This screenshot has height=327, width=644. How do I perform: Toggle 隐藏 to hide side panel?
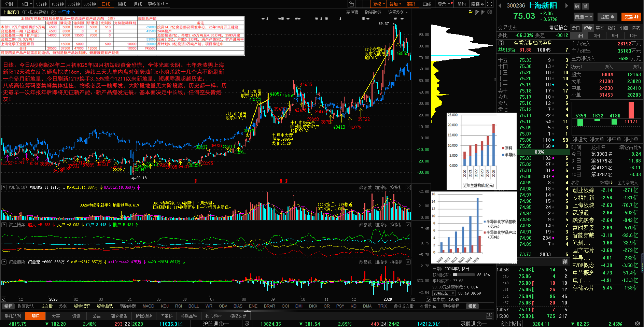477,4
